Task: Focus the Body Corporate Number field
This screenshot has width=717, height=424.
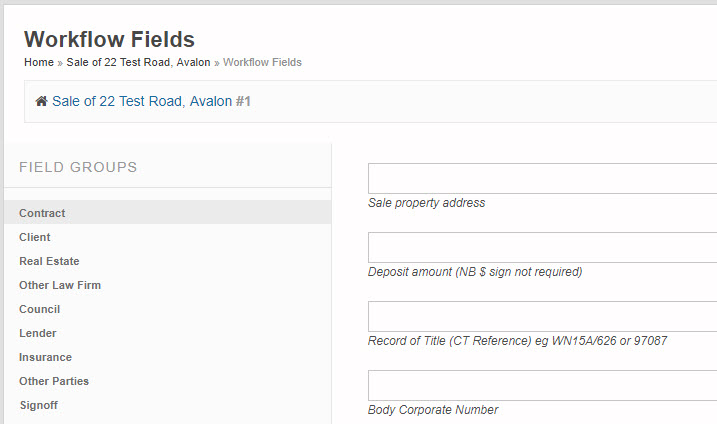Action: pos(542,386)
